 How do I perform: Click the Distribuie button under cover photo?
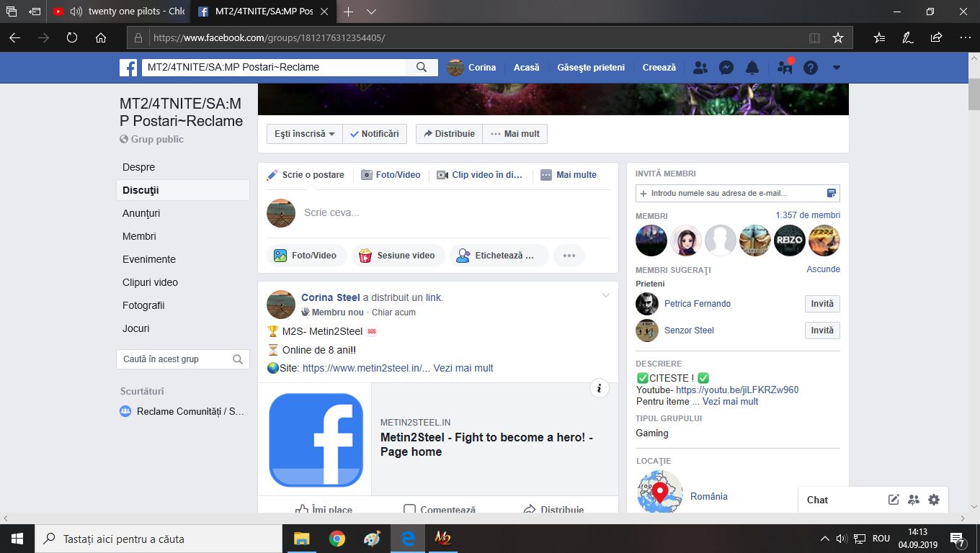(x=449, y=134)
